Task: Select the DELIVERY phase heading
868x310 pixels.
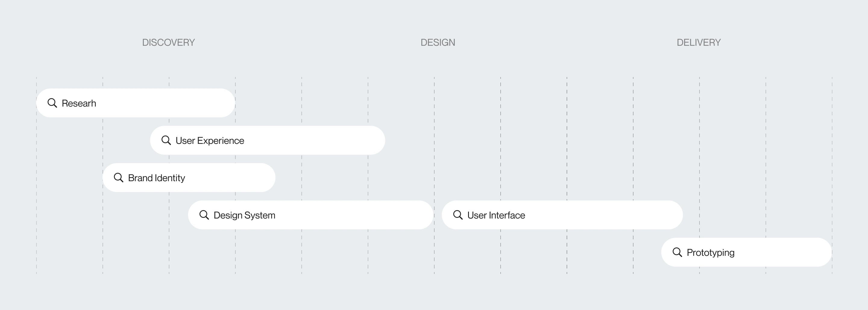Action: pos(699,42)
